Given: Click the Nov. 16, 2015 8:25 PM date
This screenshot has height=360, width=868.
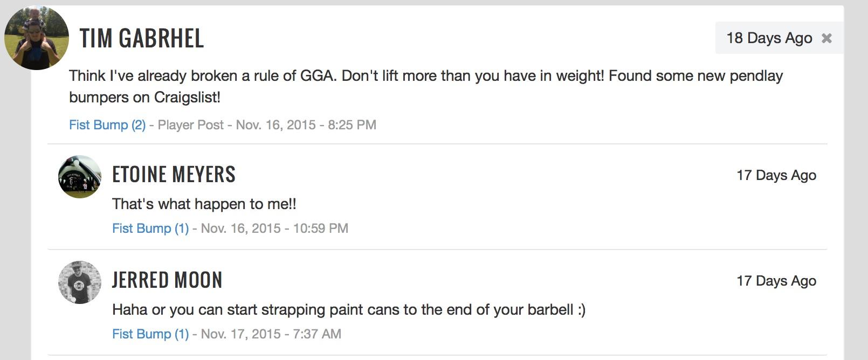Looking at the screenshot, I should (x=306, y=125).
